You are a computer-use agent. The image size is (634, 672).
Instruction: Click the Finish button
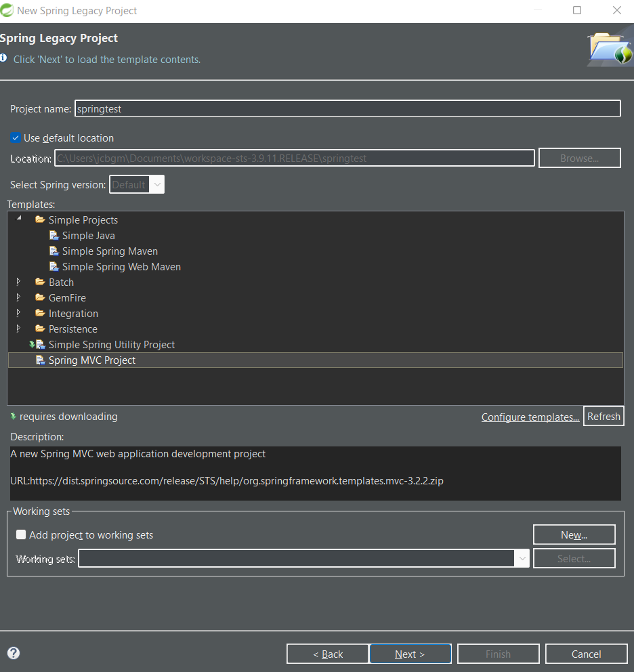coord(498,654)
